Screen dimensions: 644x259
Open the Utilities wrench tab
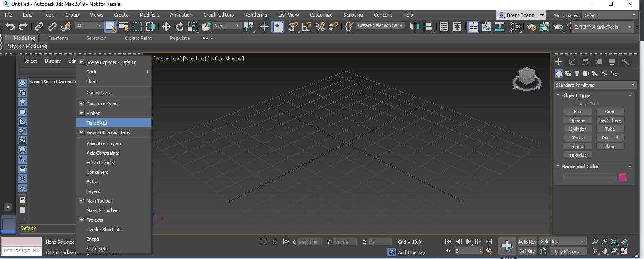click(625, 62)
